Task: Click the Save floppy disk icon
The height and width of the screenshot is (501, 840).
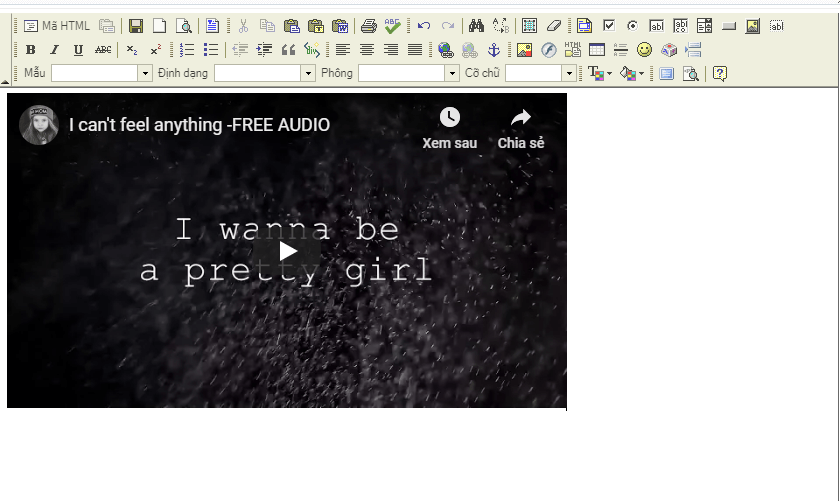Action: tap(136, 26)
